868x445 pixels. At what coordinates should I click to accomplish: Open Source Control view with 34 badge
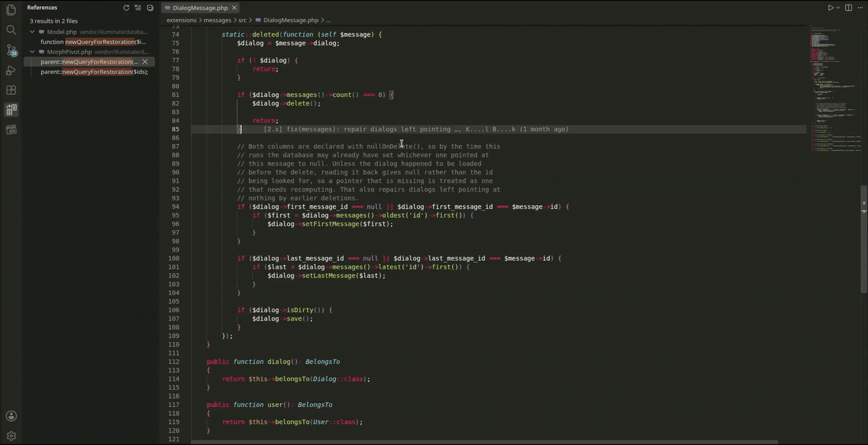coord(11,50)
